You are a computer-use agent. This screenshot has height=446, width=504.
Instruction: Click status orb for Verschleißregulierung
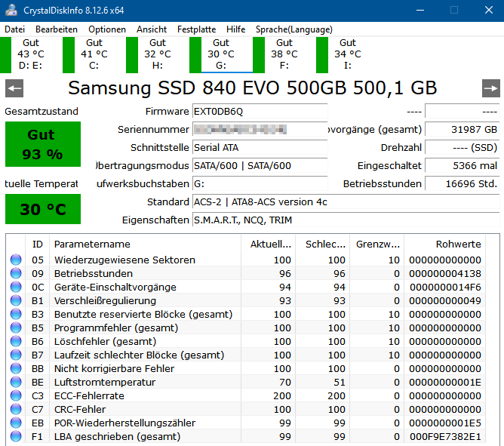coord(16,300)
